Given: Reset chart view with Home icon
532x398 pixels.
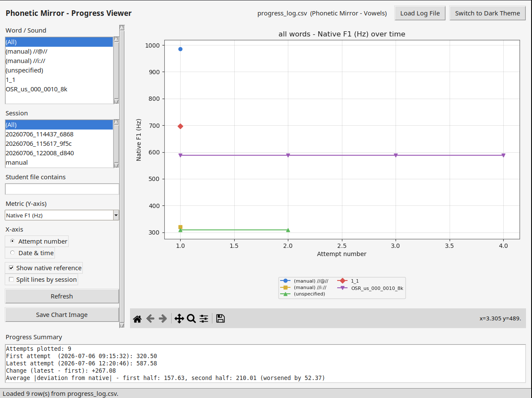Looking at the screenshot, I should (x=137, y=319).
